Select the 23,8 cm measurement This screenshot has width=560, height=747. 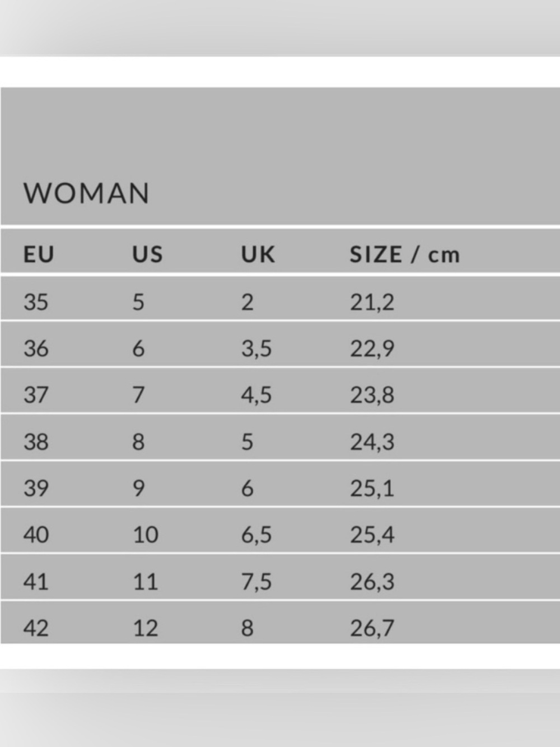[372, 396]
